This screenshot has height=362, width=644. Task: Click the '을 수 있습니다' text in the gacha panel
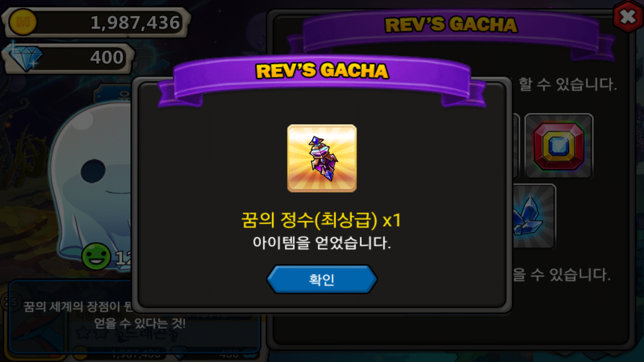pos(561,275)
